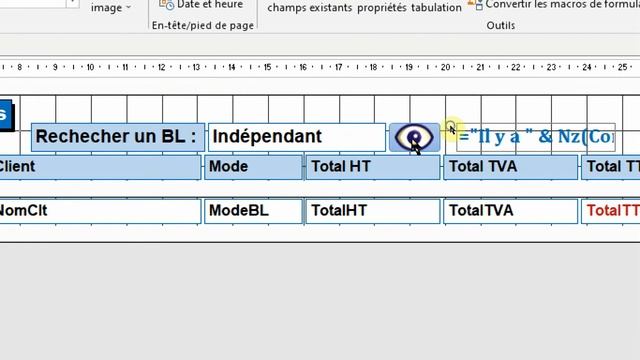This screenshot has height=360, width=640.
Task: Select the 'Rechecher un BL :' label
Action: (x=118, y=137)
